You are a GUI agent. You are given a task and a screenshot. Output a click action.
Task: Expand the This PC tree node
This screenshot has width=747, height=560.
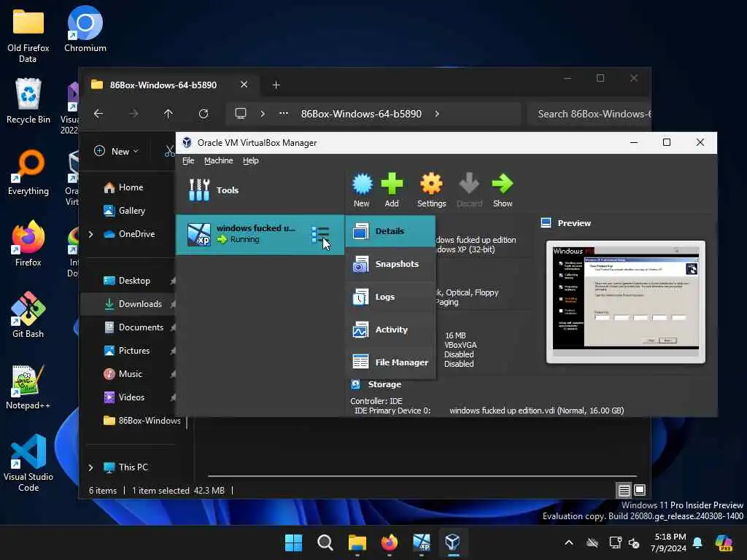click(x=90, y=467)
